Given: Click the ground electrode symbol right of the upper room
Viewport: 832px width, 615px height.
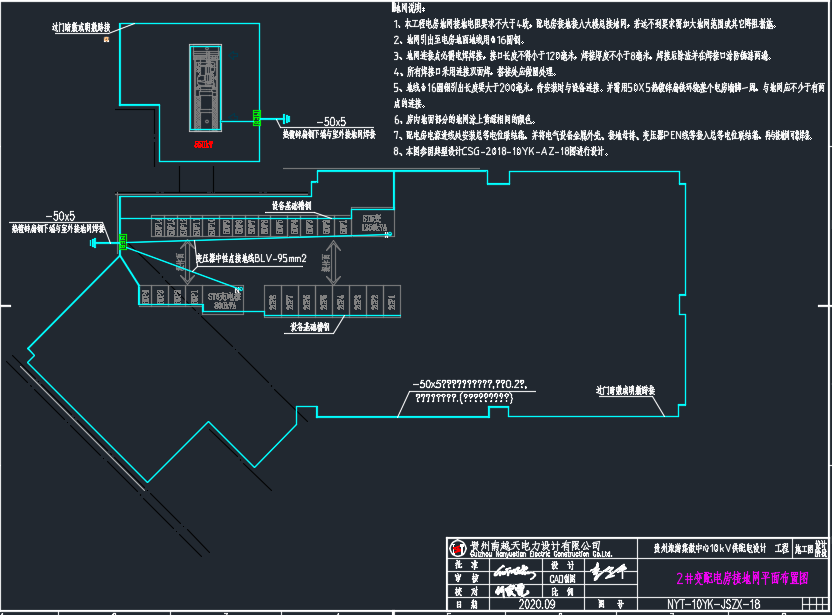Looking at the screenshot, I should [x=287, y=119].
